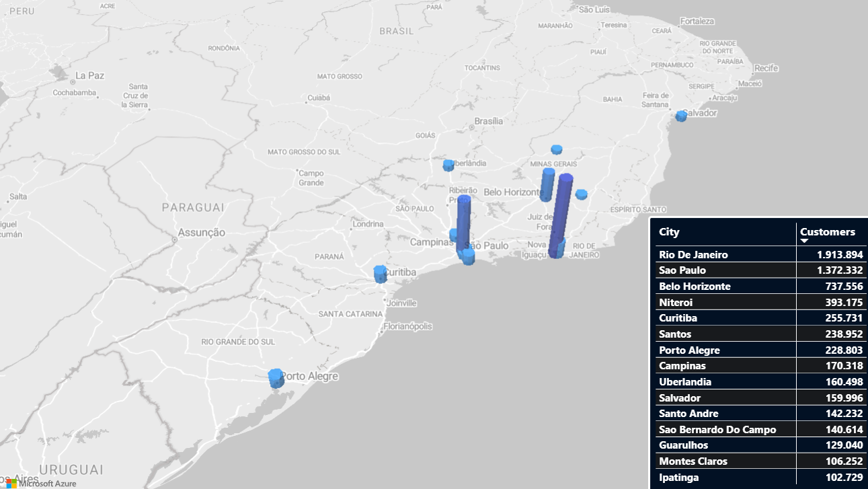This screenshot has width=868, height=489.
Task: Select the Montes Claros marker in Minas Gerais
Action: [557, 149]
